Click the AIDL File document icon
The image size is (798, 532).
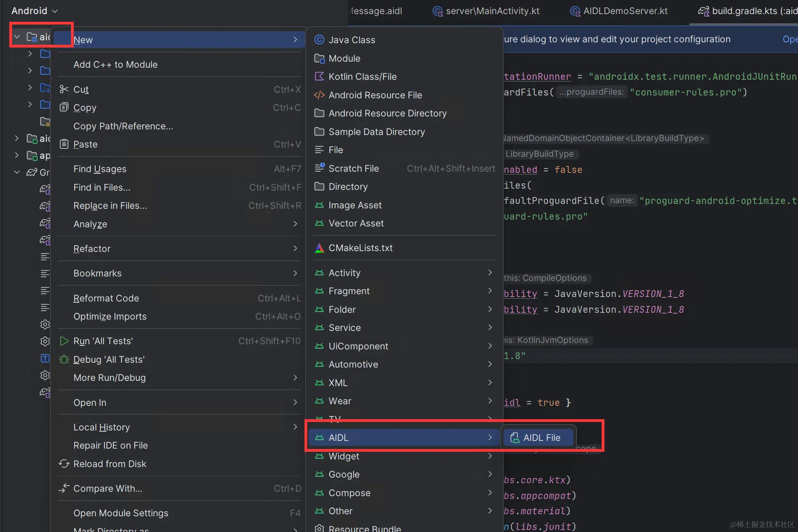[x=515, y=438]
